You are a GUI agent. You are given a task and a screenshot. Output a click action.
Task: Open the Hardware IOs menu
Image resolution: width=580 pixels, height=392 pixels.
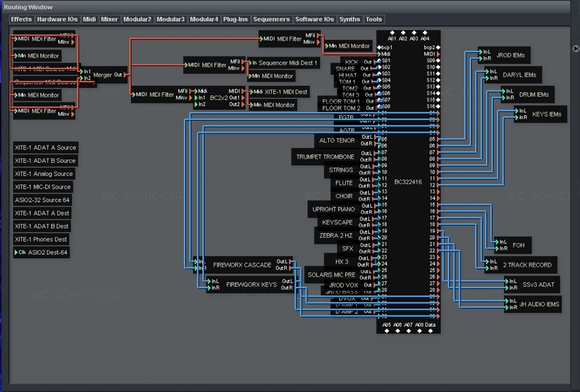57,19
